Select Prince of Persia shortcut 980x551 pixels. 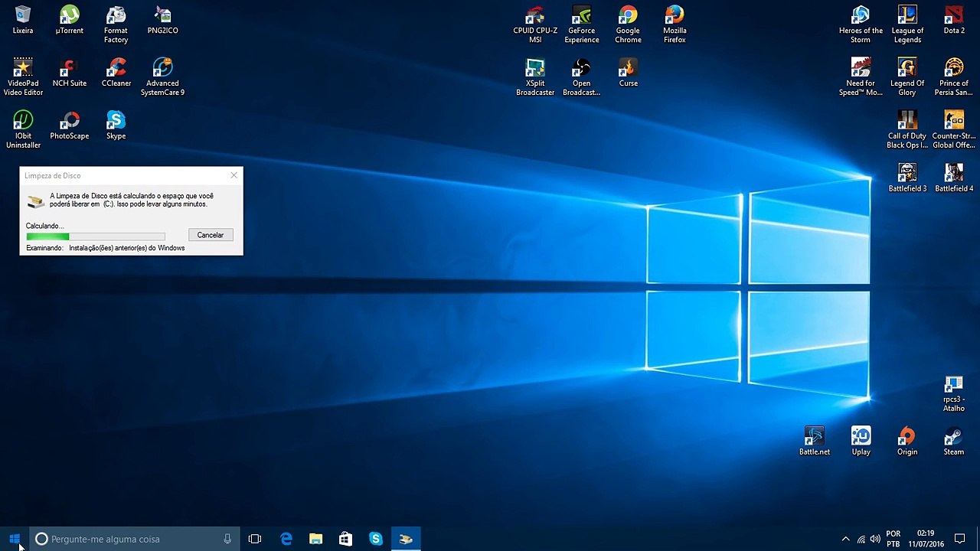[x=954, y=77]
